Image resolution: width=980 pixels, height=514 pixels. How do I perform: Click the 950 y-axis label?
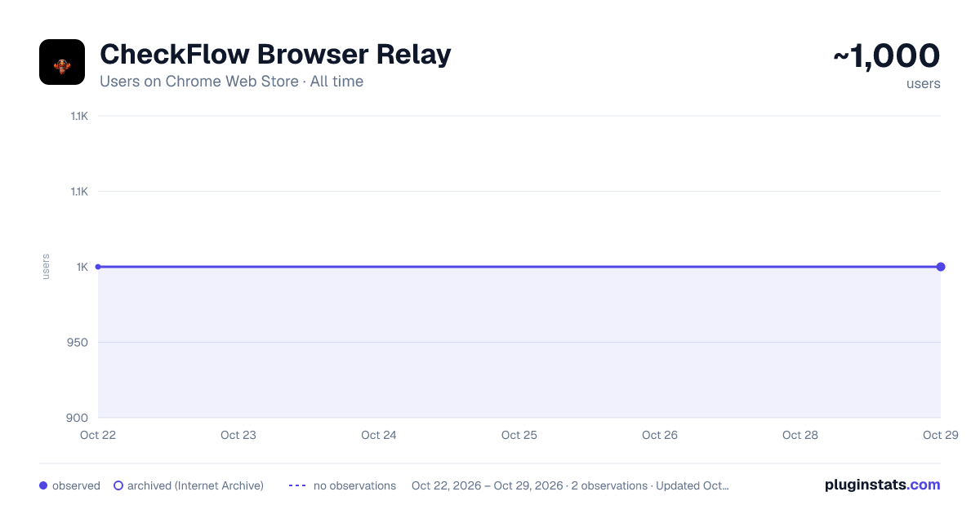pos(78,343)
